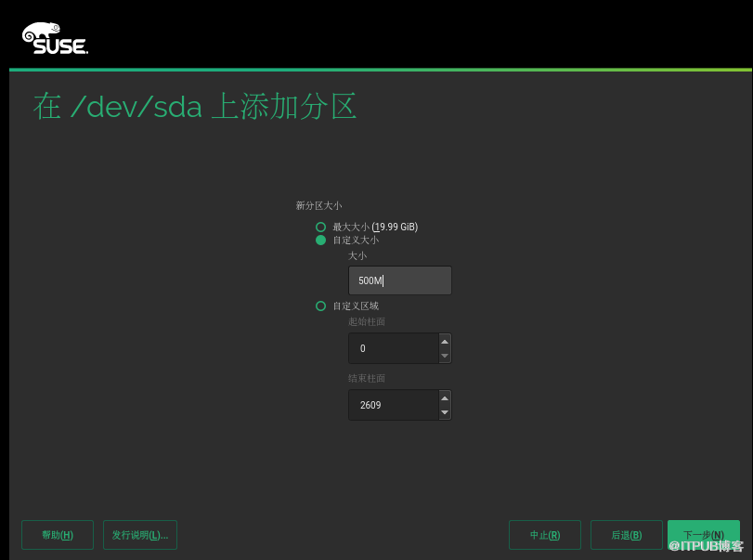Increase 结束柱面 with the up arrow
The width and height of the screenshot is (753, 560).
click(x=444, y=397)
